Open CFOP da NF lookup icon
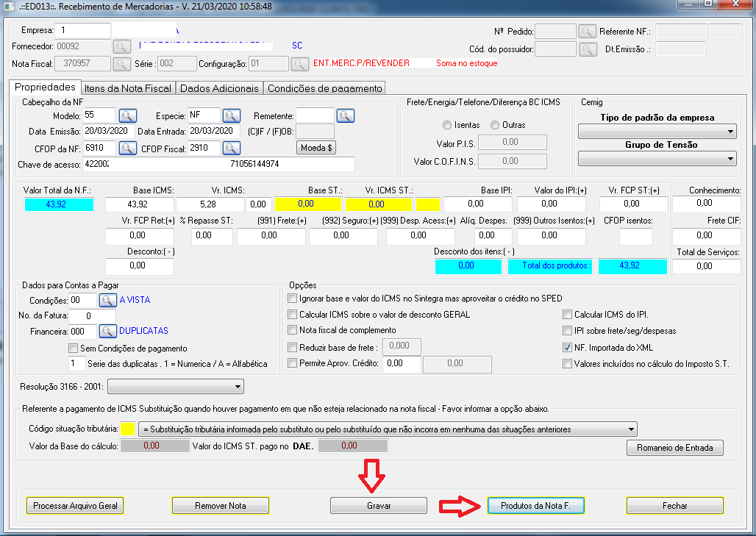Viewport: 756px width, 536px height. [x=128, y=148]
